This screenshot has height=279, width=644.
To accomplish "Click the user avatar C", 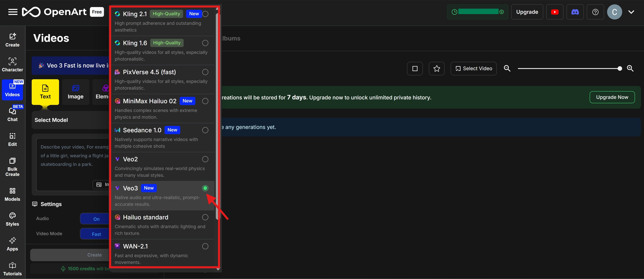I will pyautogui.click(x=614, y=12).
